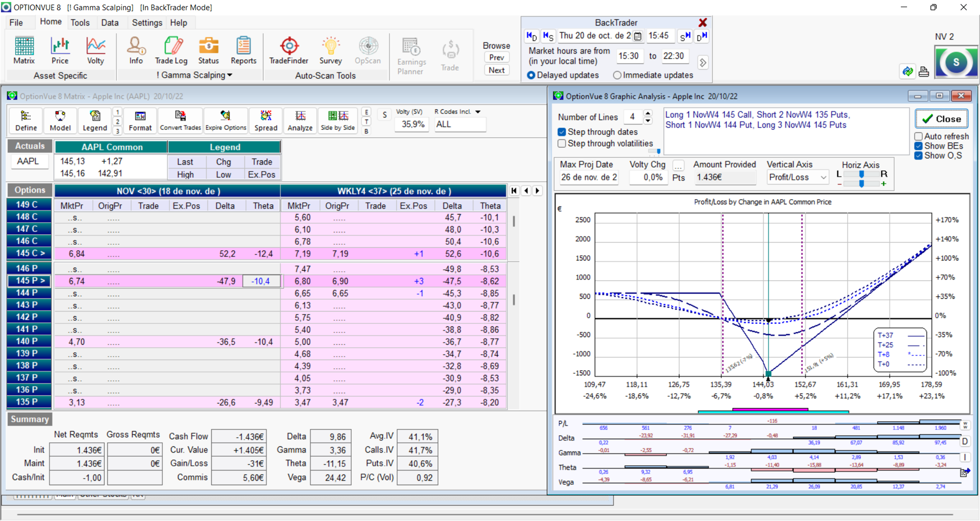Select matrix layout 2 button
The image size is (980, 521).
tap(118, 121)
